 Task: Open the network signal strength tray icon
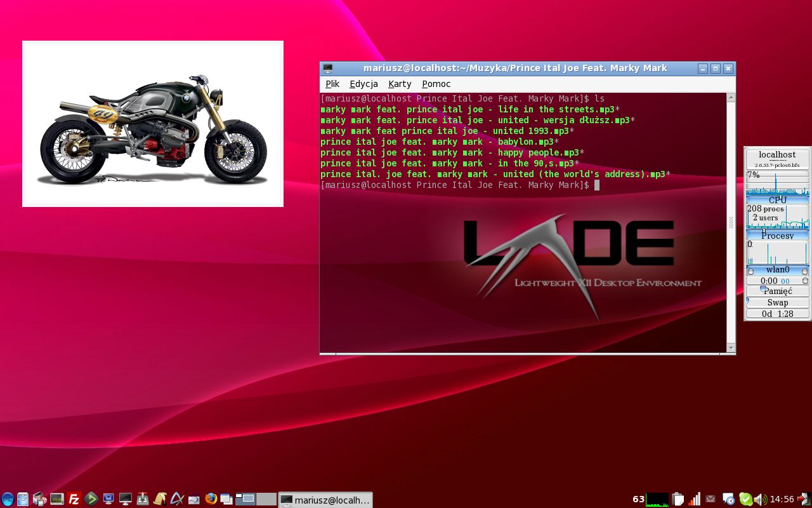coord(694,499)
